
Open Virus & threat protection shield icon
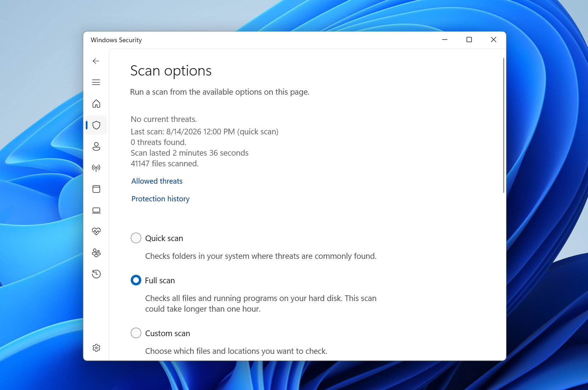click(x=96, y=125)
